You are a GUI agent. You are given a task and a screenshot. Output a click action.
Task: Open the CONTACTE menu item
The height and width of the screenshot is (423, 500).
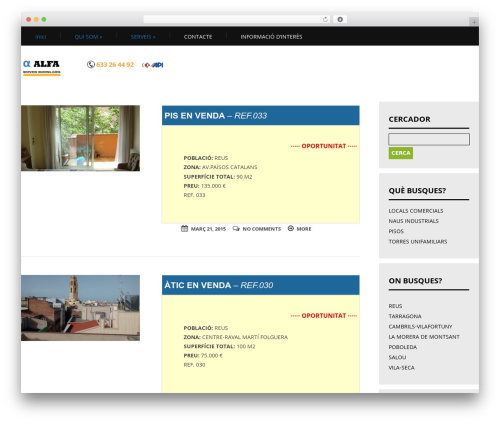click(198, 37)
